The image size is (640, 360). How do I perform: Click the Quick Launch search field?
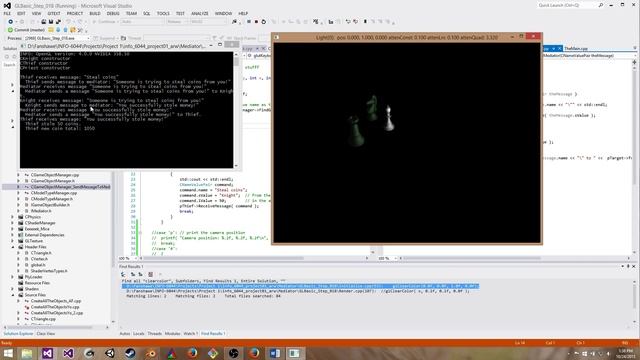click(x=567, y=5)
